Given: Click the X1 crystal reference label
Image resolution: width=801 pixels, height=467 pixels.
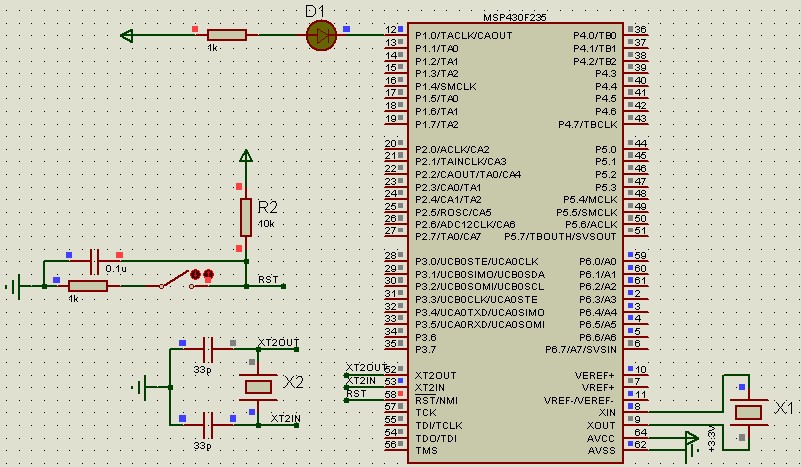Looking at the screenshot, I should (x=784, y=407).
